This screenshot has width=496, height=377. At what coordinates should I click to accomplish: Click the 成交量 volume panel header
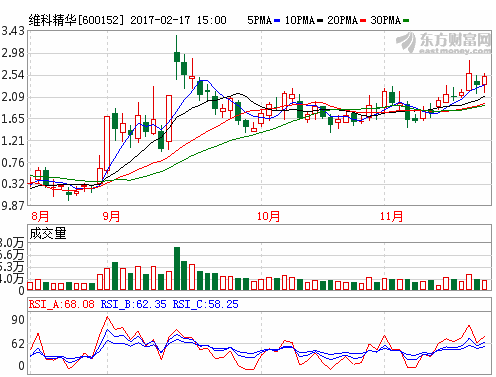48,233
